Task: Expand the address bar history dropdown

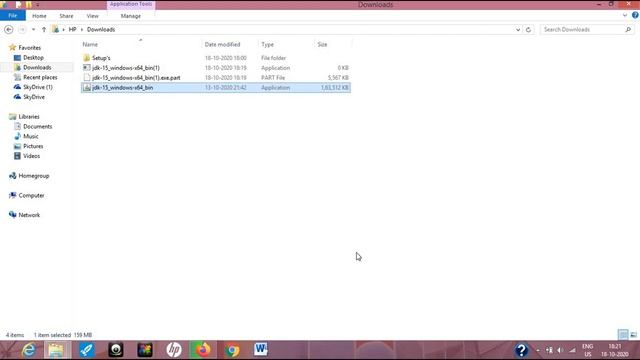Action: click(518, 29)
